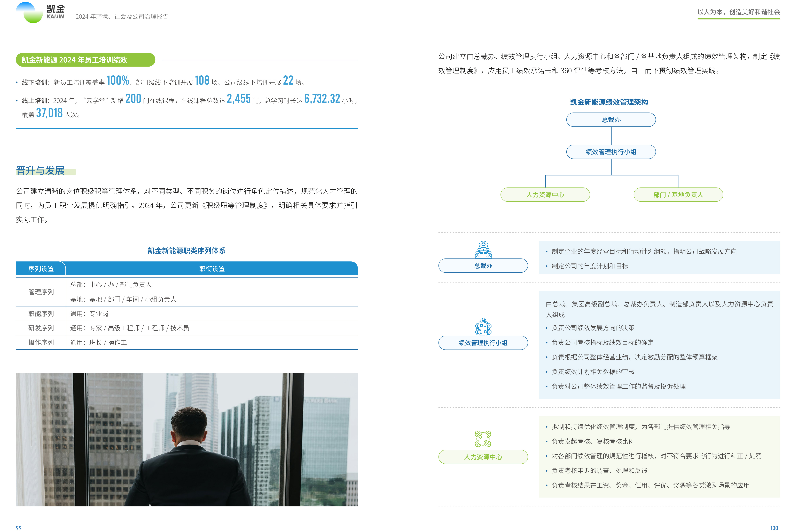This screenshot has width=798, height=532.
Task: Click the 线上培训 bullet label
Action: click(36, 101)
